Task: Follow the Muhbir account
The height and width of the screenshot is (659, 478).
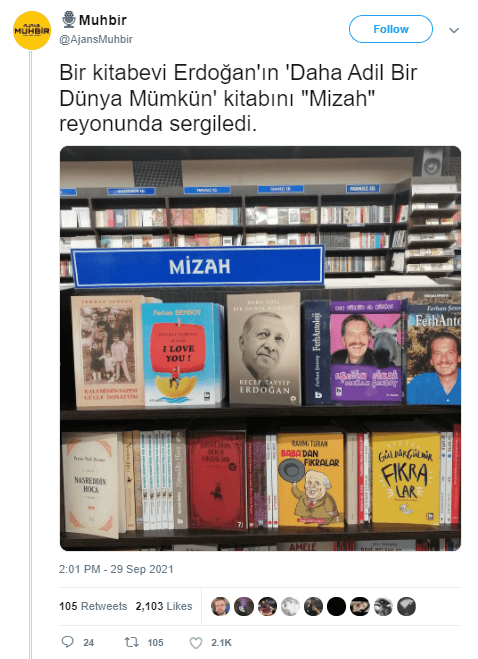Action: click(x=391, y=29)
